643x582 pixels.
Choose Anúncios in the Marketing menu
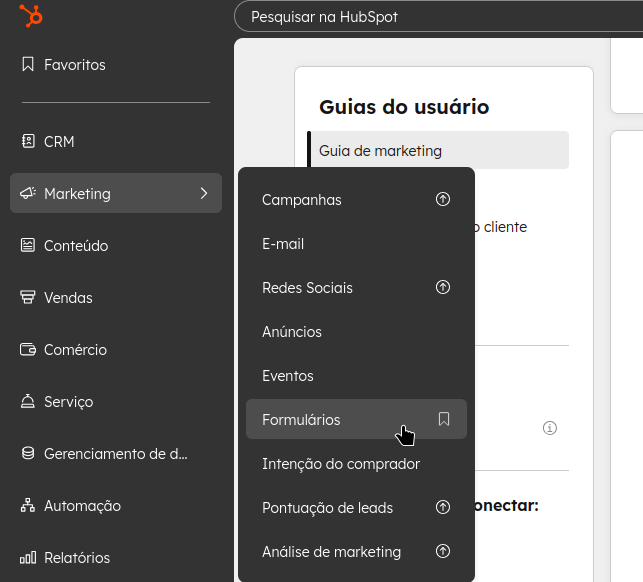pyautogui.click(x=291, y=332)
